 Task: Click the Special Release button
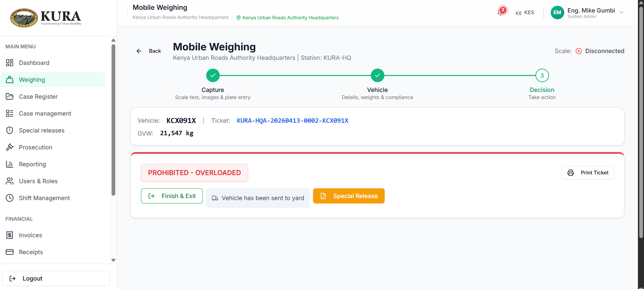tap(349, 196)
